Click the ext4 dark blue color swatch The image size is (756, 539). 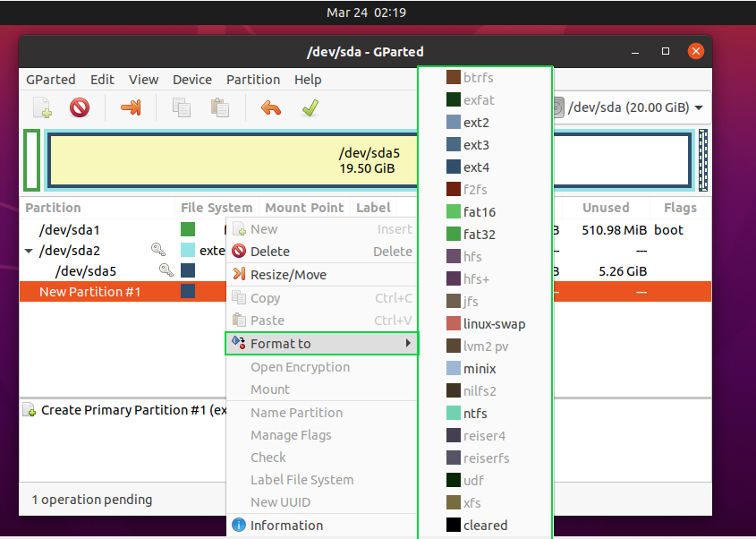(454, 167)
